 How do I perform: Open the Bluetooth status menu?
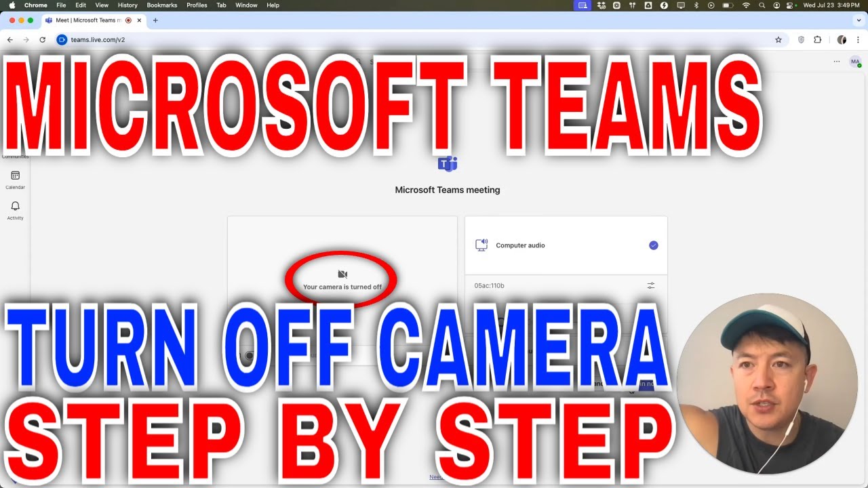[696, 5]
